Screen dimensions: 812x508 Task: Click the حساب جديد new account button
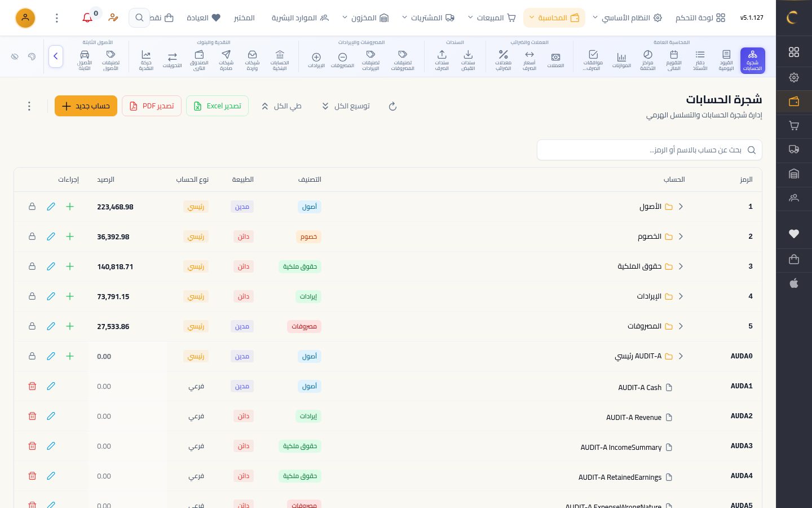point(86,106)
